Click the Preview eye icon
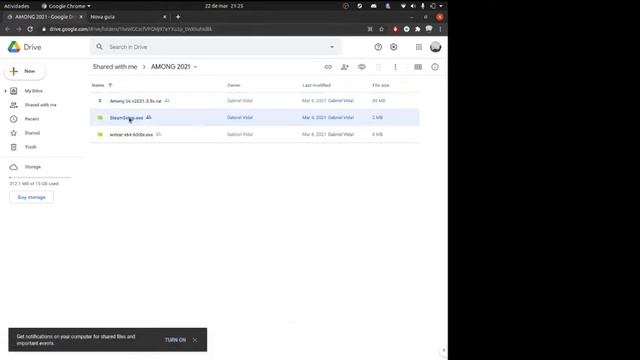The width and height of the screenshot is (640, 360). point(362,67)
